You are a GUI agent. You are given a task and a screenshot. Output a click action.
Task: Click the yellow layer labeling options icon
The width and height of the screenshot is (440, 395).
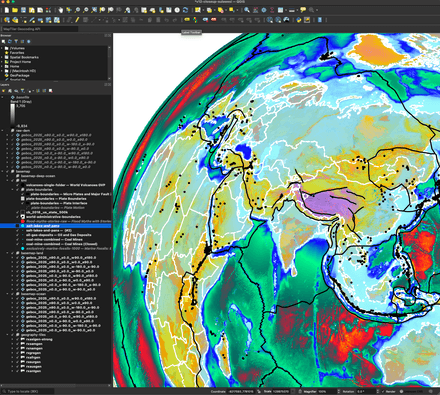[187, 20]
